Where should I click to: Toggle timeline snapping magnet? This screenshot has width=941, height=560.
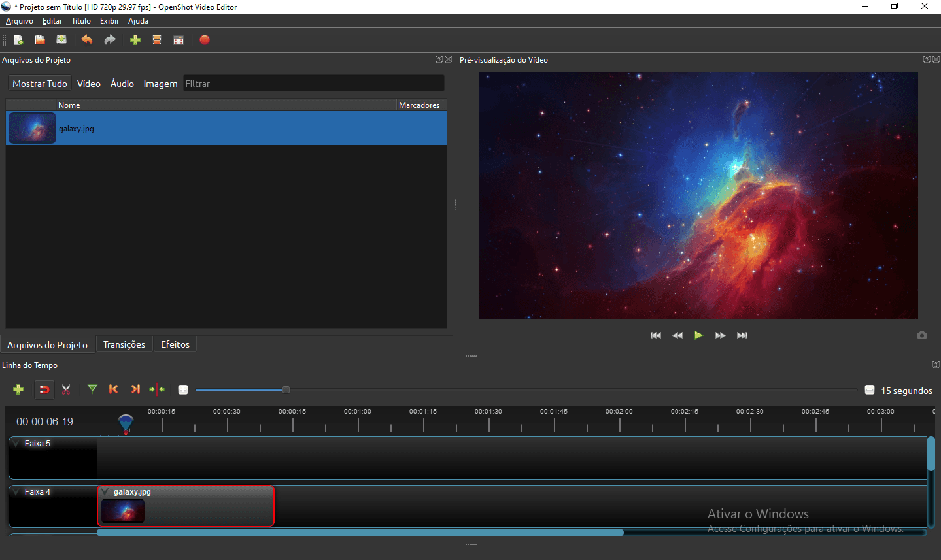point(44,389)
